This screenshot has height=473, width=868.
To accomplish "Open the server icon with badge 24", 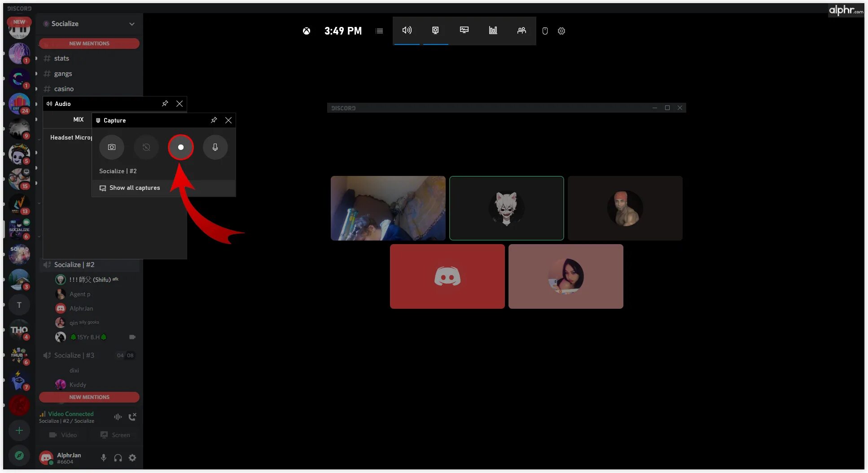I will click(x=19, y=104).
